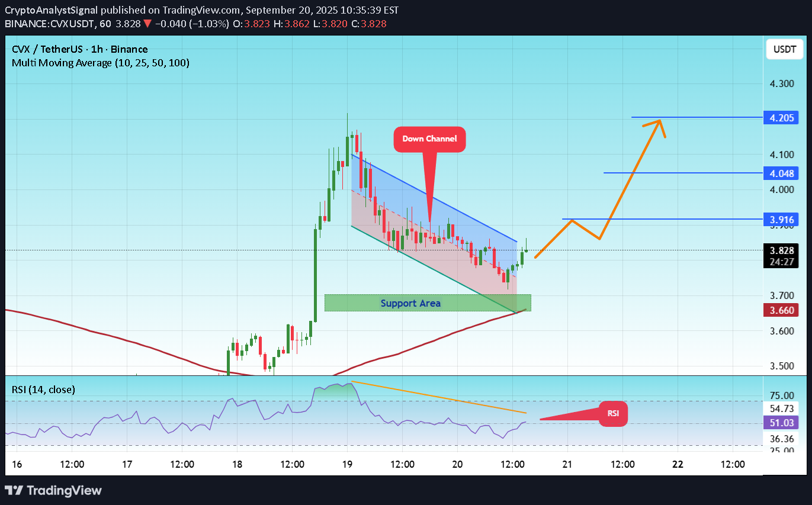This screenshot has height=505, width=812.
Task: Click the 4.100 price axis label
Action: click(781, 155)
